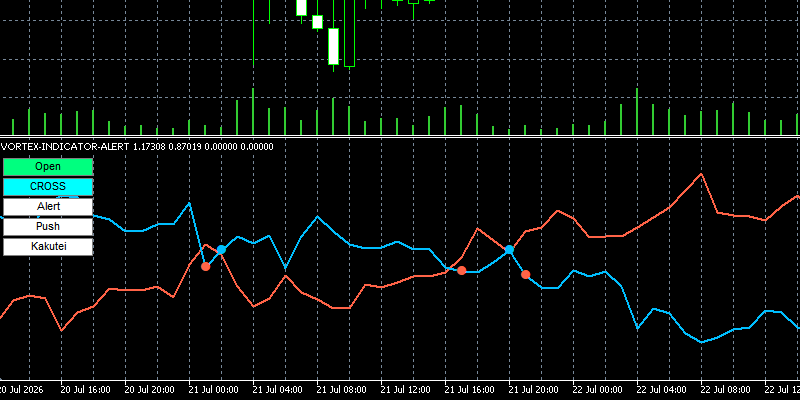
Task: Toggle the cyan CROSS button
Action: (x=48, y=187)
